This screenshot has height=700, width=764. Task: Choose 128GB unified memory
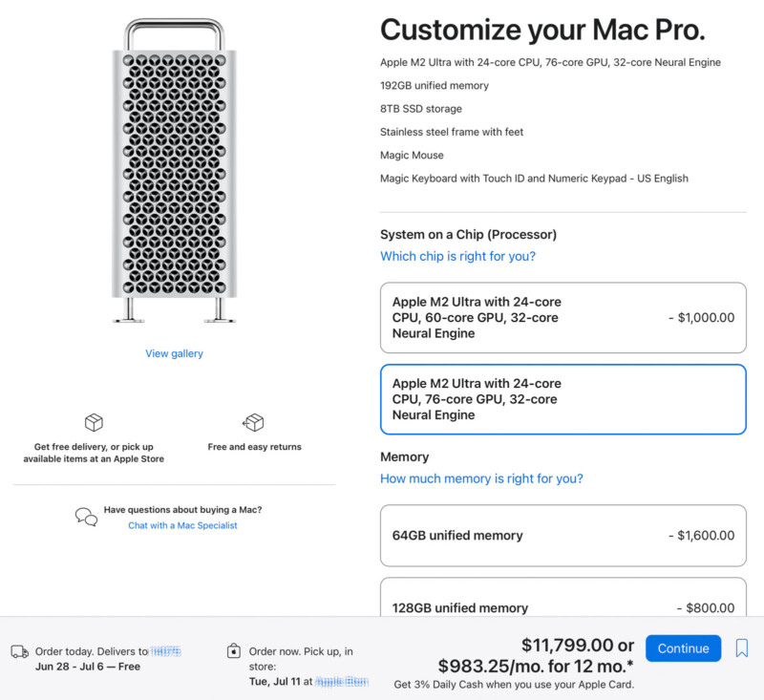562,597
